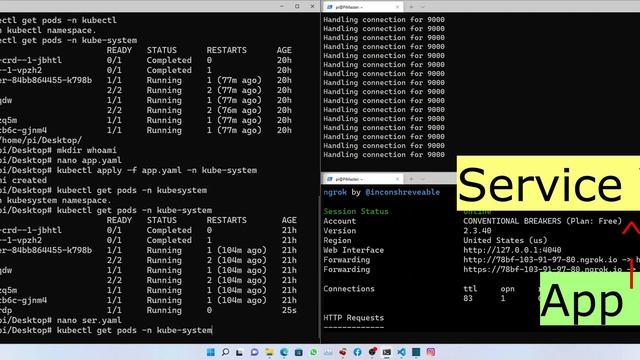This screenshot has height=360, width=640.
Task: Click 'CONVENTIONAL BREAKERS (Plan: Free)' account text
Action: (542, 221)
